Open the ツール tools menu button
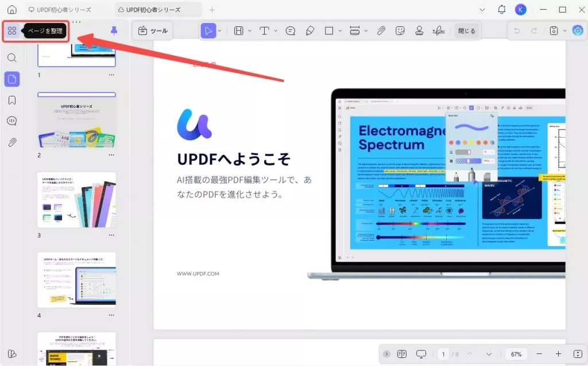Viewport: 588px width, 366px height. [x=153, y=31]
